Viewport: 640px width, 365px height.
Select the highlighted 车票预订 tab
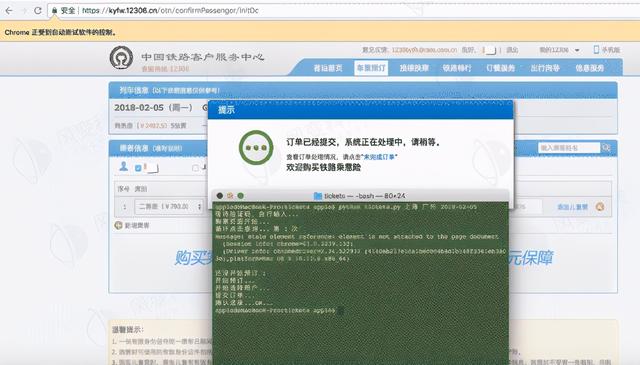[371, 68]
